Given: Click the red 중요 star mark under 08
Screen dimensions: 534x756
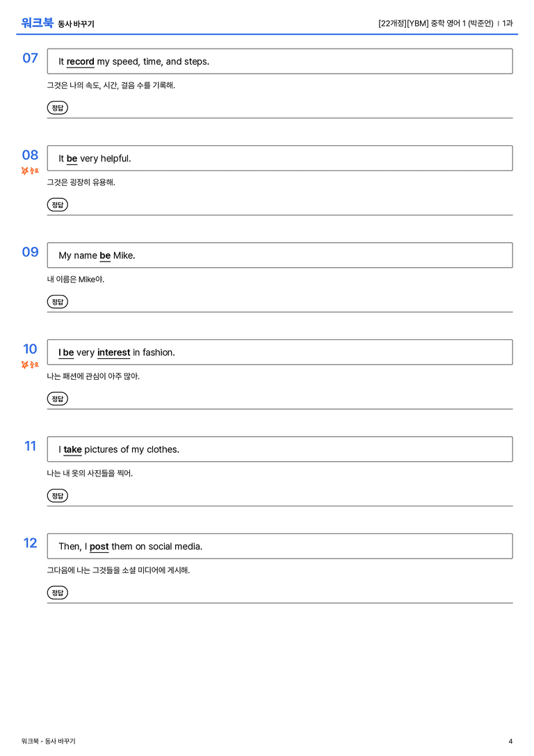Looking at the screenshot, I should pos(30,170).
